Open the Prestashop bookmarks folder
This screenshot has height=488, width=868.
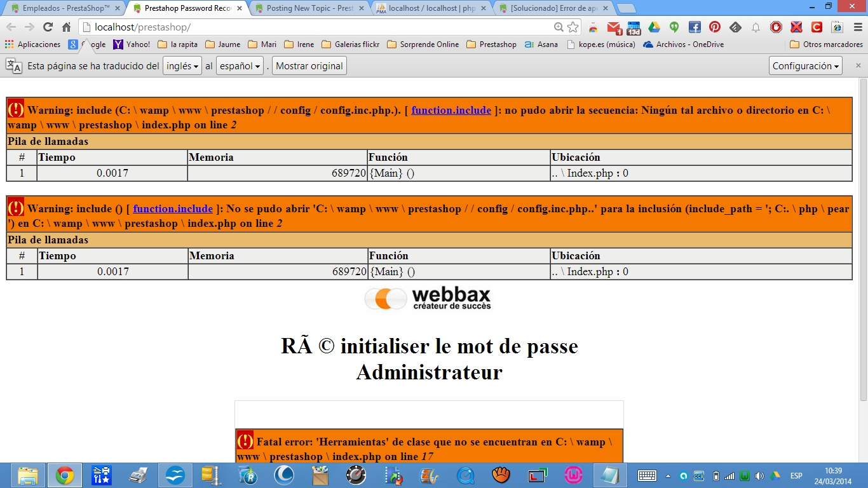pyautogui.click(x=492, y=44)
